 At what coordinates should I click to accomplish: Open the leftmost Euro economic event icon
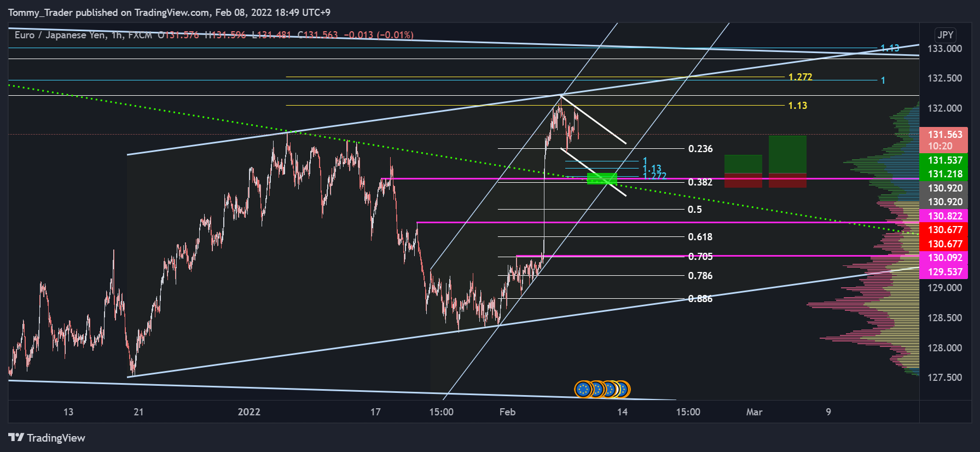coord(583,389)
